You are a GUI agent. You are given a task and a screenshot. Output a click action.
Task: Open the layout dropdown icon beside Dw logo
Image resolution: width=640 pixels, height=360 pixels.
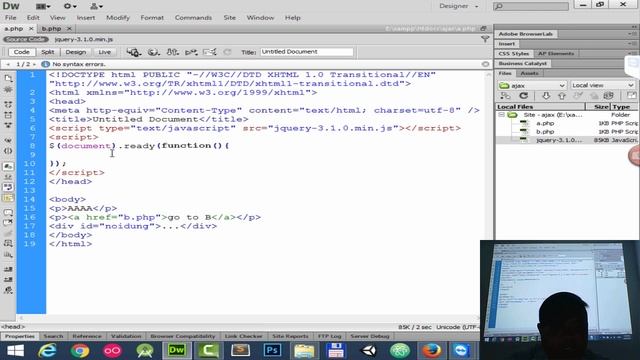pyautogui.click(x=43, y=6)
